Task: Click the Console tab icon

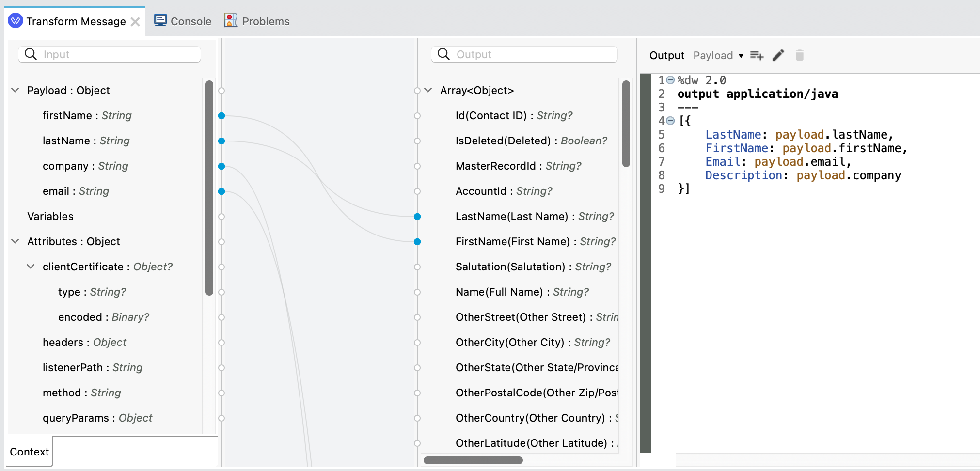Action: 160,20
